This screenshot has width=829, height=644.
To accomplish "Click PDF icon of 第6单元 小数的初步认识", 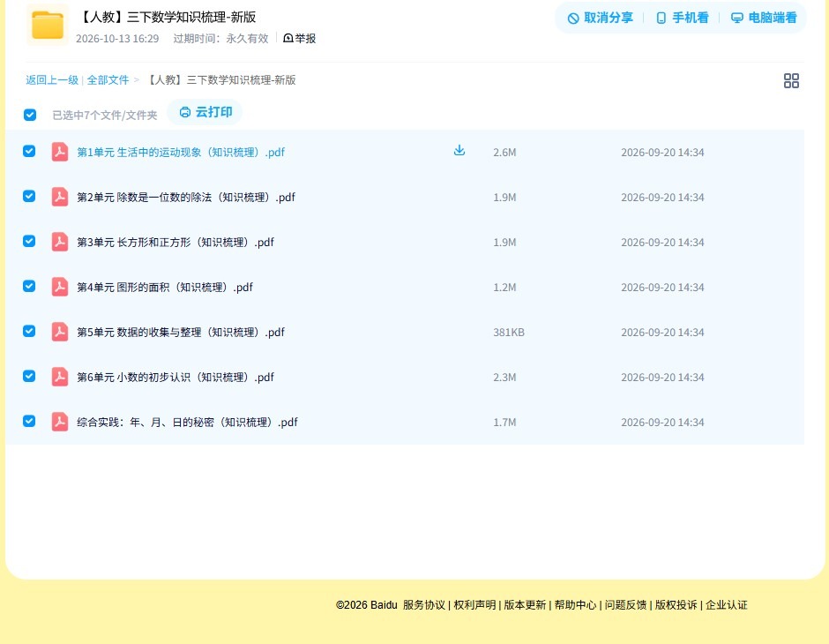I will tap(60, 377).
